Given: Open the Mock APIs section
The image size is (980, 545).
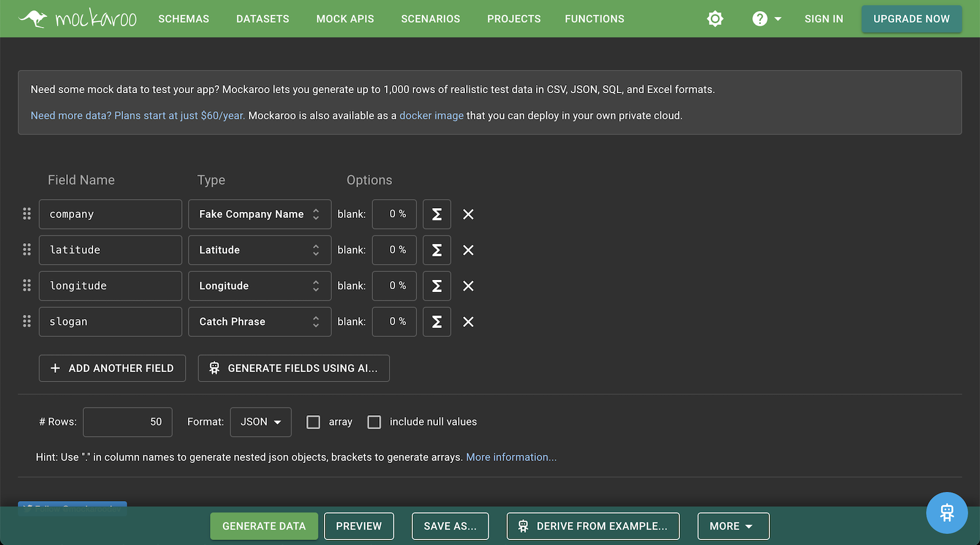Looking at the screenshot, I should pyautogui.click(x=345, y=19).
